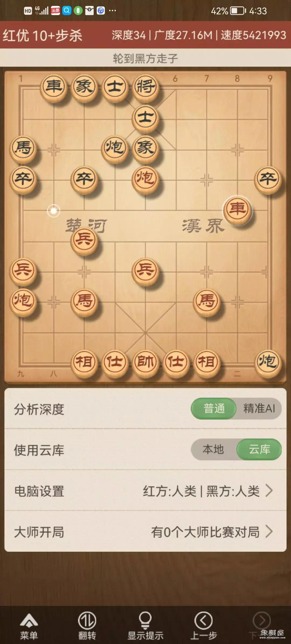Switch analysis depth to 精准AI
This screenshot has height=644, width=291.
point(259,408)
